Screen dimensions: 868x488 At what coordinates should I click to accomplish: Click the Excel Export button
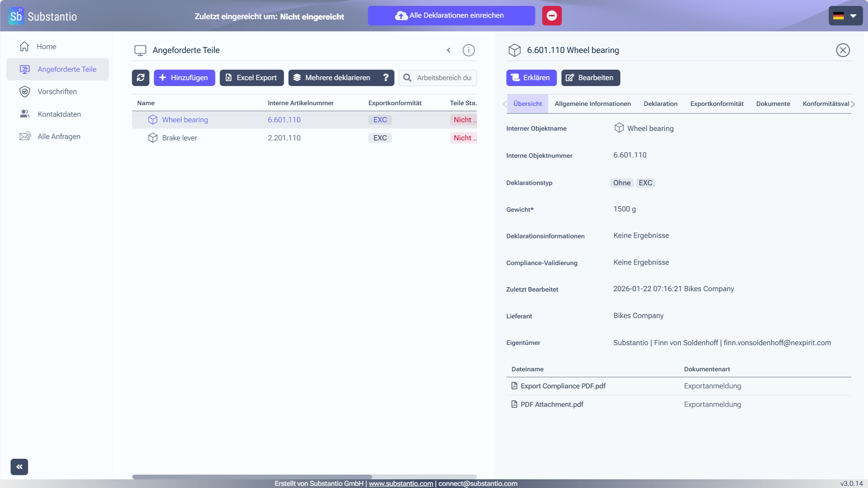tap(251, 78)
